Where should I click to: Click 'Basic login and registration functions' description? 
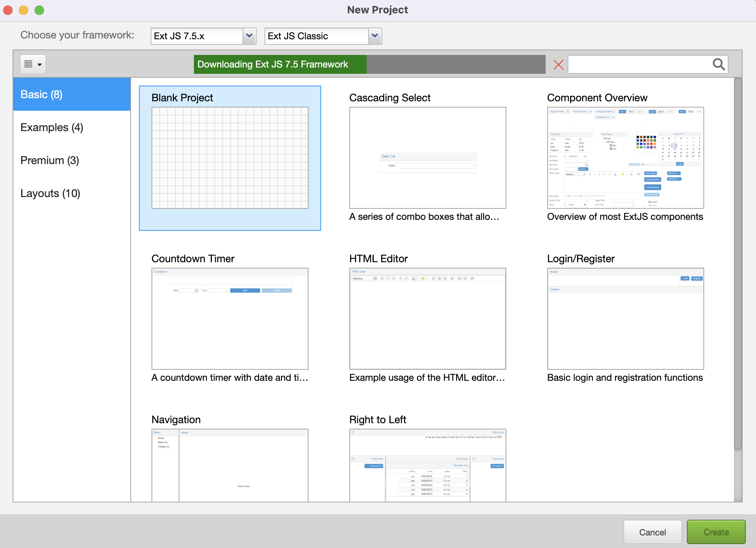click(x=625, y=378)
